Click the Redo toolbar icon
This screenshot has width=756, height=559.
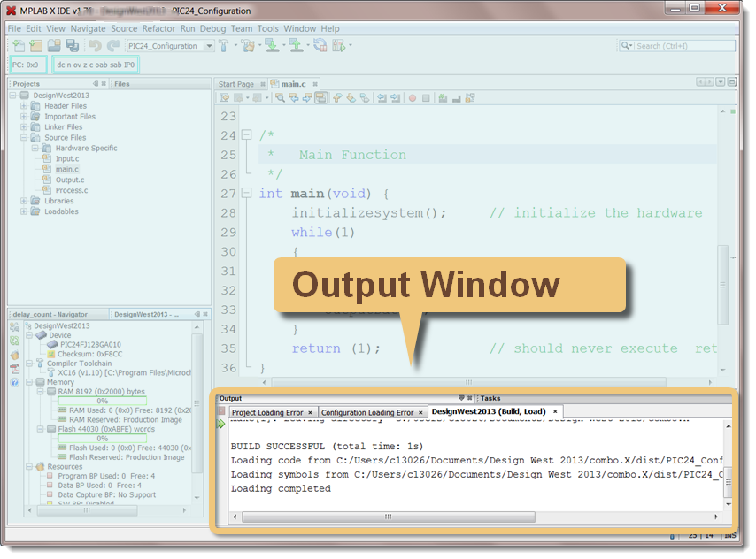pyautogui.click(x=112, y=45)
